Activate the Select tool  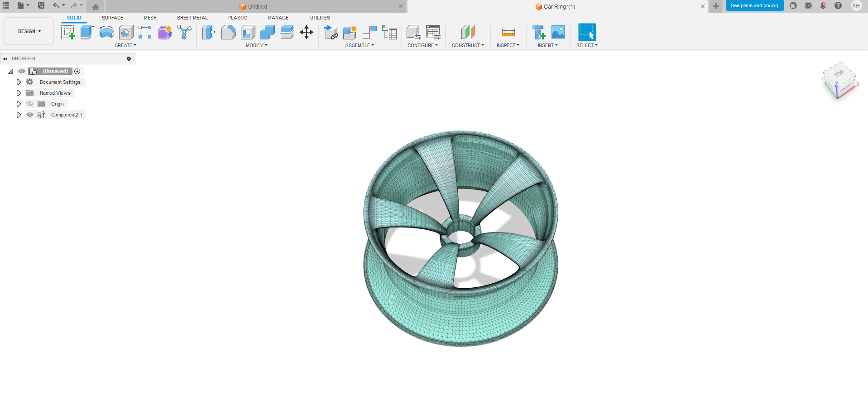[x=587, y=32]
